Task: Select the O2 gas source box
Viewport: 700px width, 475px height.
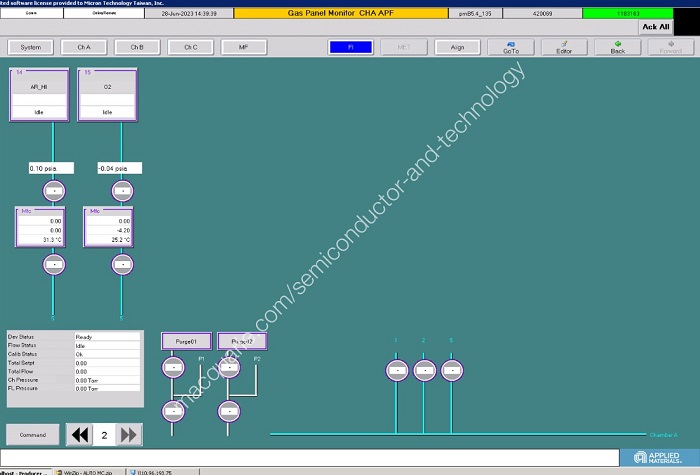Action: click(x=107, y=95)
